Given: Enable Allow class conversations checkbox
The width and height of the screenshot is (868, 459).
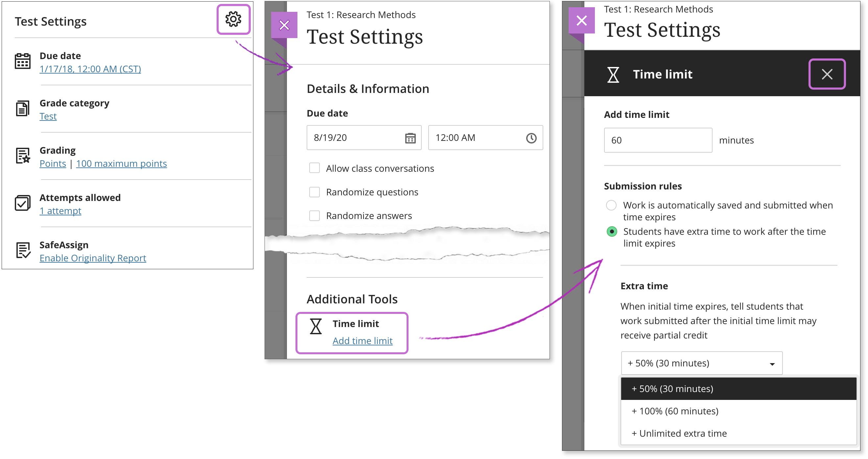Looking at the screenshot, I should coord(315,168).
